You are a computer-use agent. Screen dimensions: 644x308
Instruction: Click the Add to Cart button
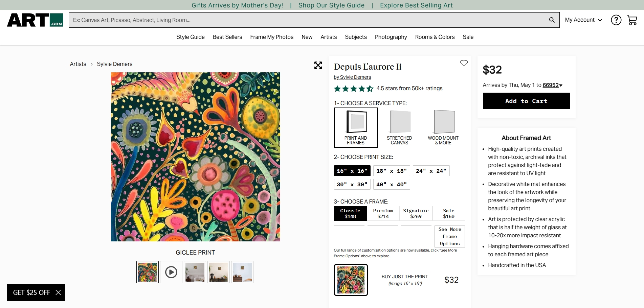click(526, 101)
